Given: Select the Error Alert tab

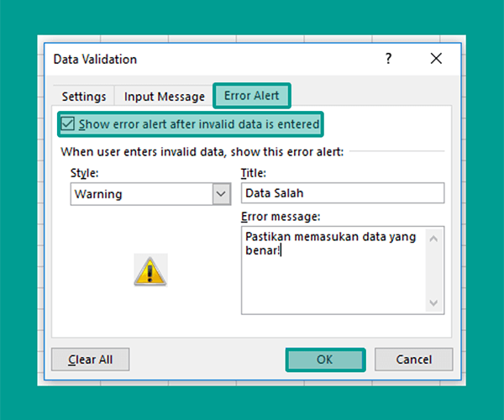Looking at the screenshot, I should (252, 96).
